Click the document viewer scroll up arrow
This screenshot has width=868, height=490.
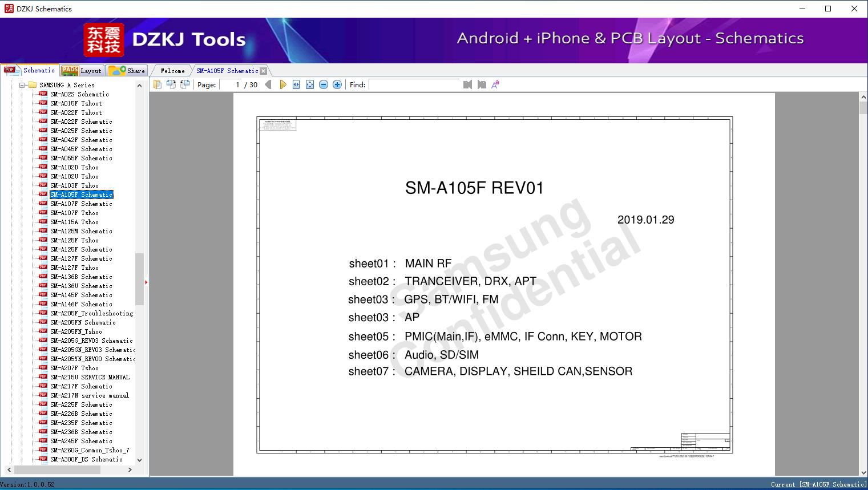[863, 98]
